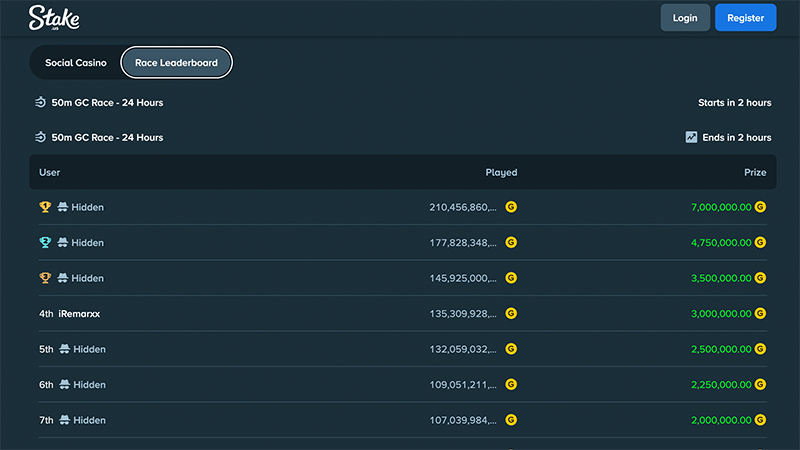800x450 pixels.
Task: Click Hidden username in the third-place row
Action: tap(87, 278)
